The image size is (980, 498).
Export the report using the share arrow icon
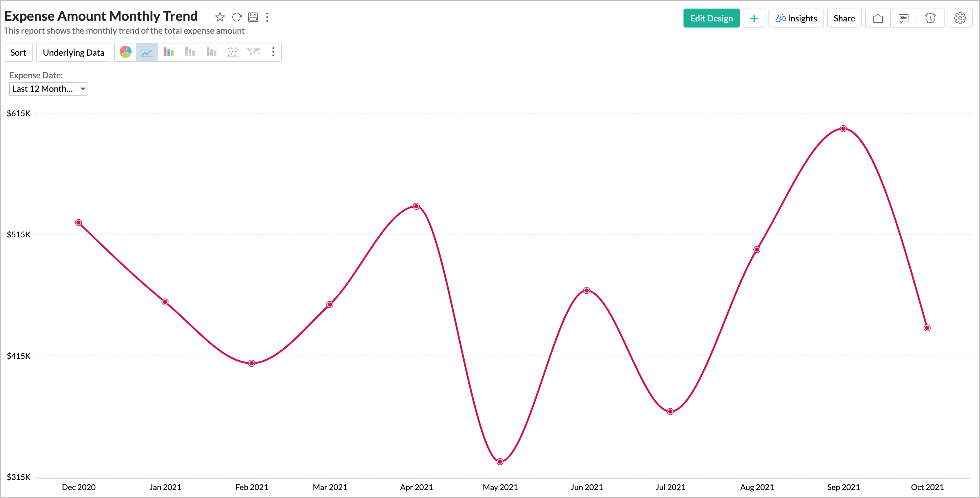click(878, 17)
